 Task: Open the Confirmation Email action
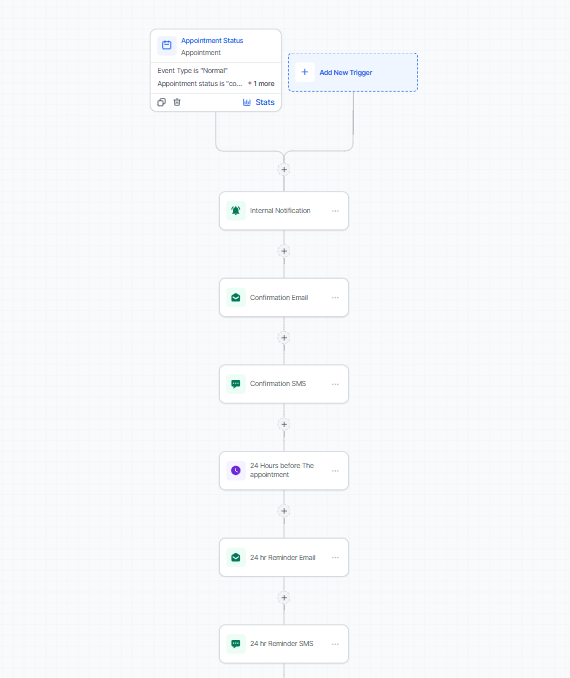284,297
